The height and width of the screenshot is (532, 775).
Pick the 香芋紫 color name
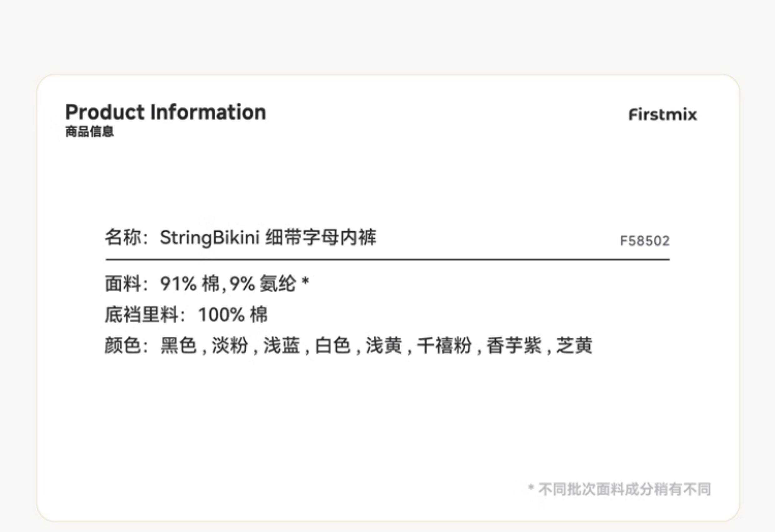pyautogui.click(x=514, y=345)
